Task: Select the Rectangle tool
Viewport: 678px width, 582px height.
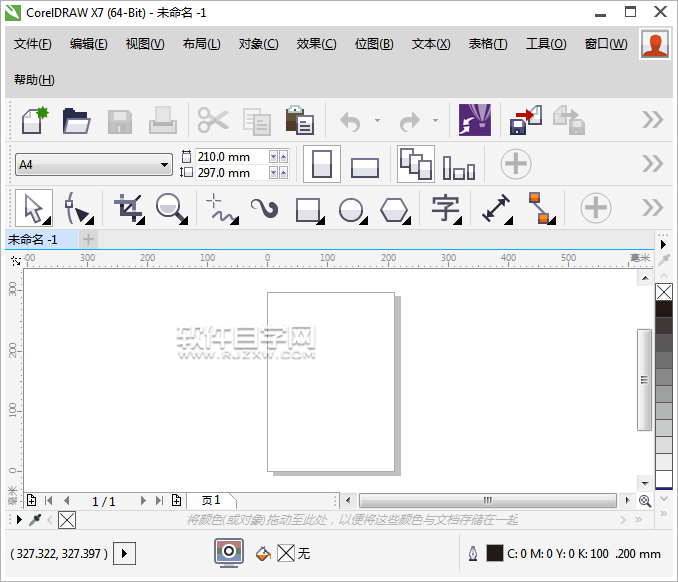Action: pos(310,211)
